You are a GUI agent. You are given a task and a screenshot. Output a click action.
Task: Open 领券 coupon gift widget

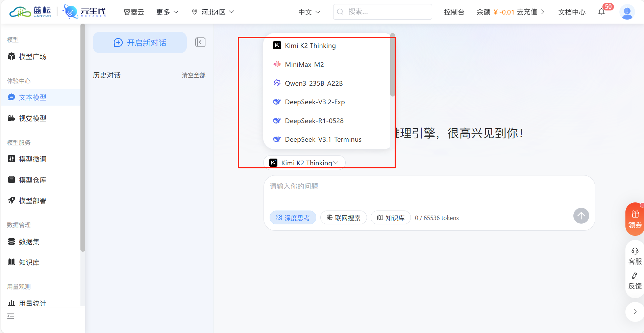tap(635, 219)
